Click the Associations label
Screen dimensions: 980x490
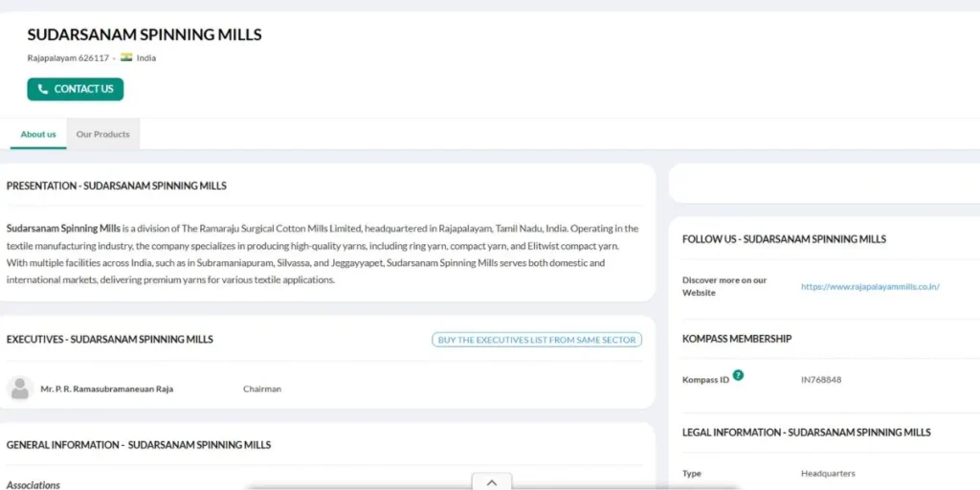tap(33, 485)
